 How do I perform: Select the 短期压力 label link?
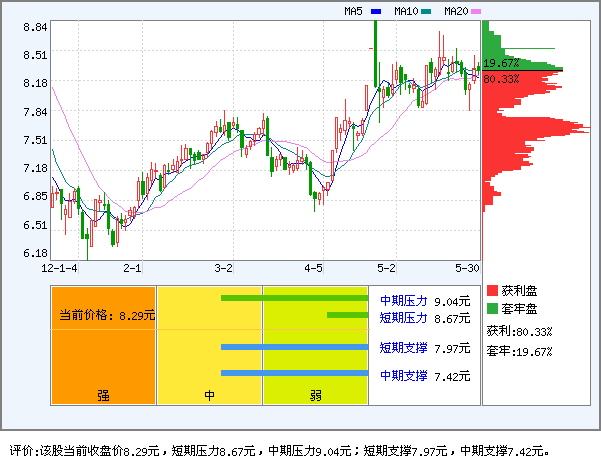pos(404,318)
